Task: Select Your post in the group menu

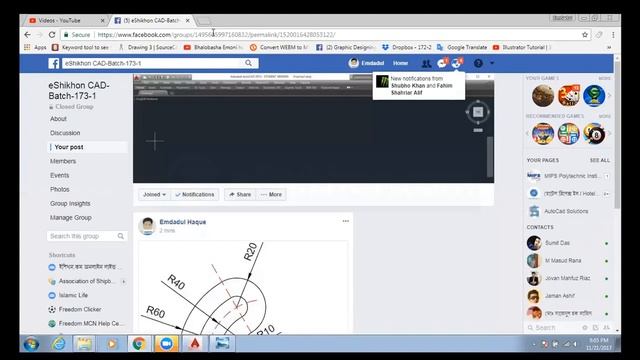Action: tap(69, 147)
